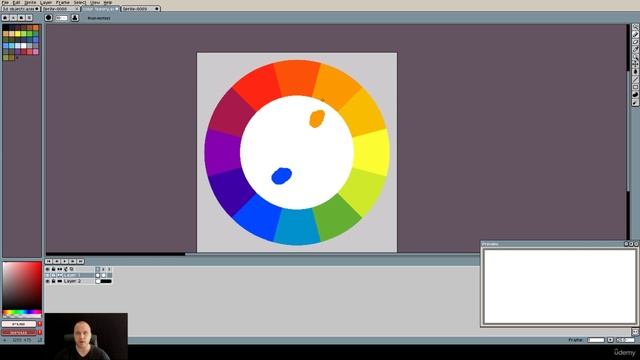Click the foreground color warning icon

click(x=40, y=324)
